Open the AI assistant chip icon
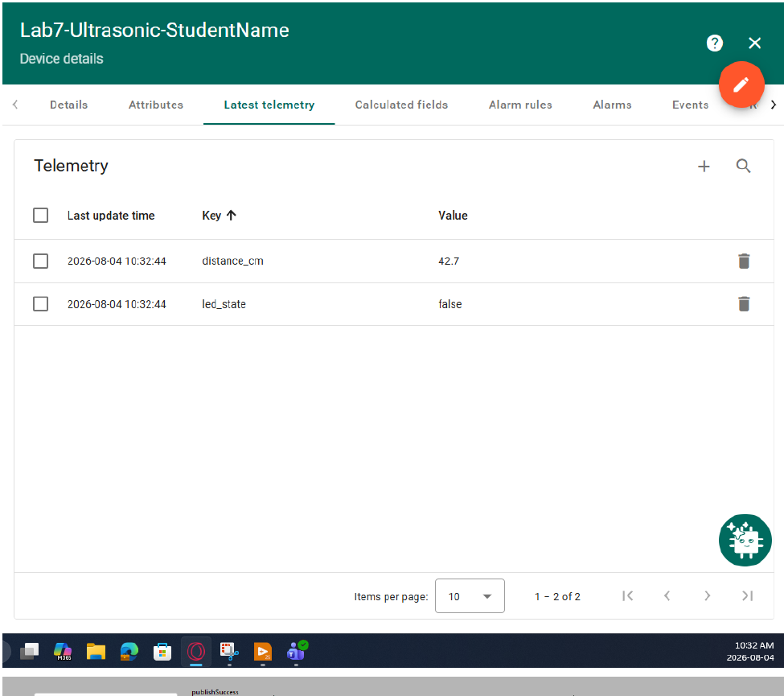Screen dimensions: 784x696 tap(745, 540)
